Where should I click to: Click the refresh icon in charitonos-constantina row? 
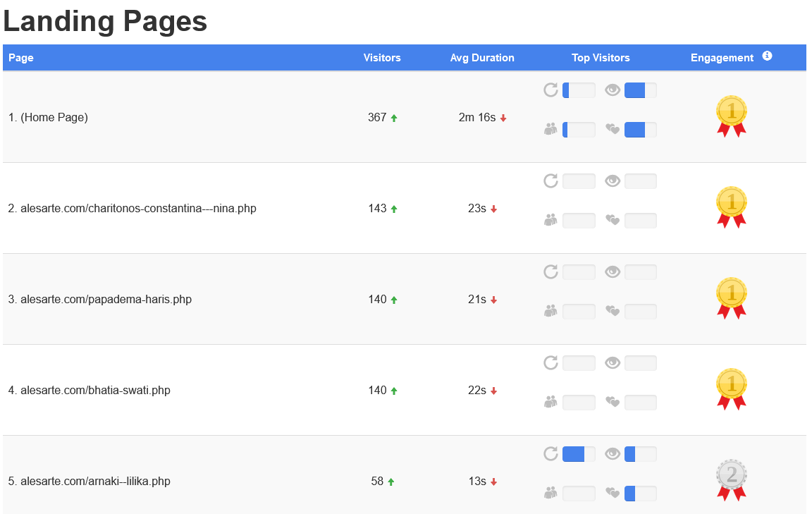coord(550,180)
